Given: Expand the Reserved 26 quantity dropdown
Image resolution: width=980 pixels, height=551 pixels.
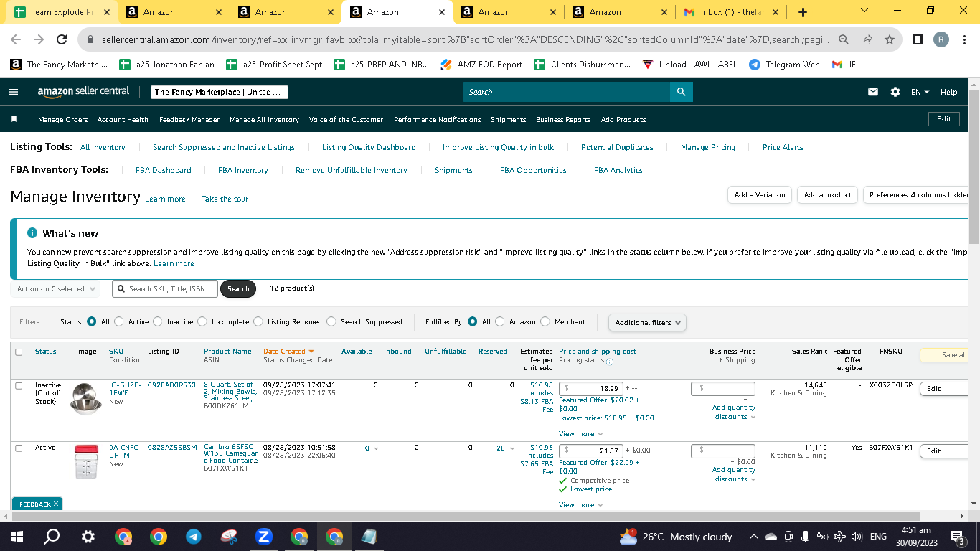Looking at the screenshot, I should 506,448.
